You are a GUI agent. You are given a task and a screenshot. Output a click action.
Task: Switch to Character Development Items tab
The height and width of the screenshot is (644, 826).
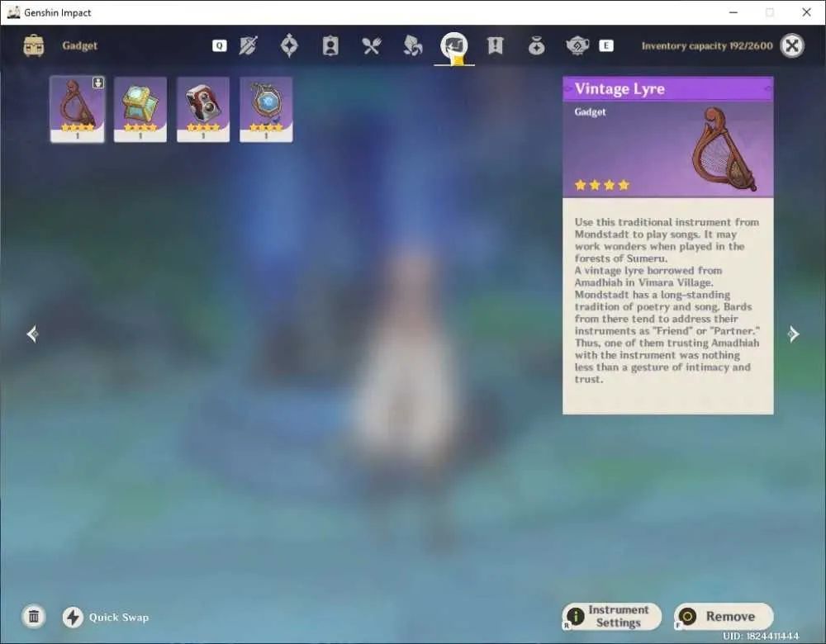pyautogui.click(x=330, y=45)
